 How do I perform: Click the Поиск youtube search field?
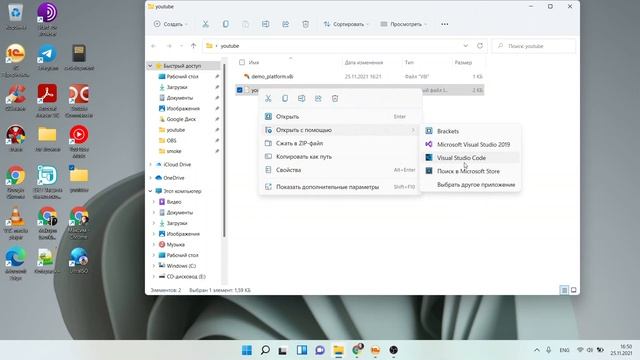(534, 46)
